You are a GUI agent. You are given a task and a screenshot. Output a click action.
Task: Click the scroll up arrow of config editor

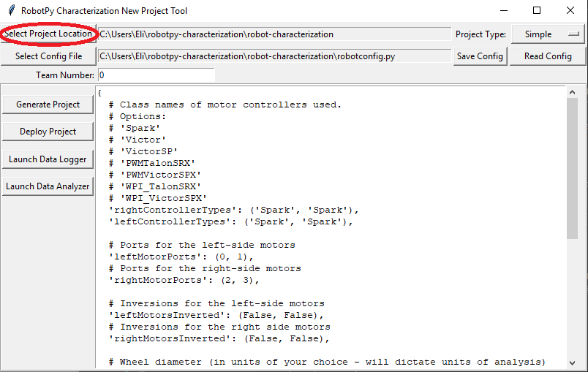pos(572,92)
